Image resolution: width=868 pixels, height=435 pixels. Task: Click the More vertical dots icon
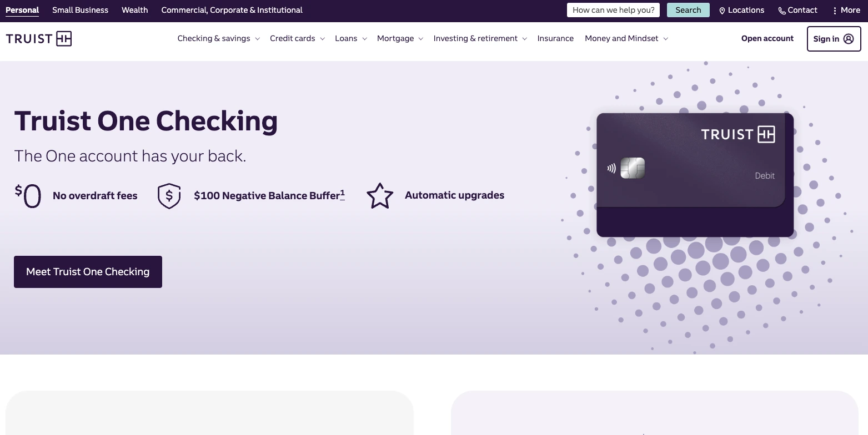click(x=835, y=11)
